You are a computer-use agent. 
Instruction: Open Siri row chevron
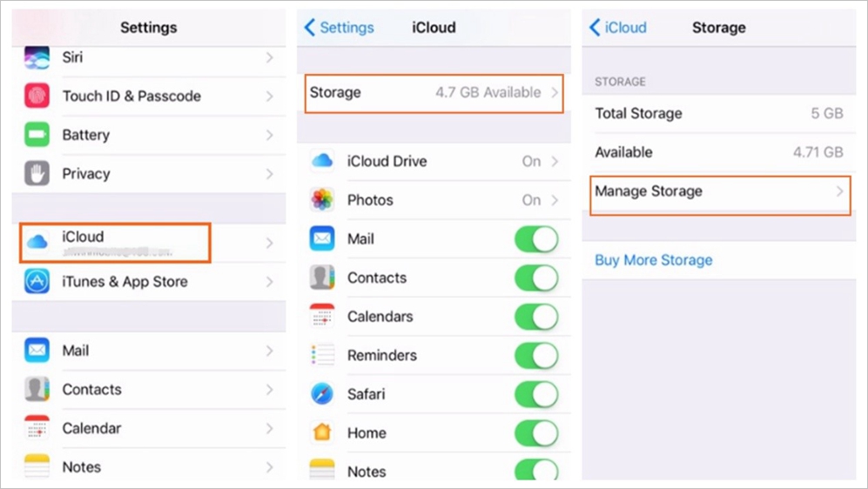tap(270, 57)
